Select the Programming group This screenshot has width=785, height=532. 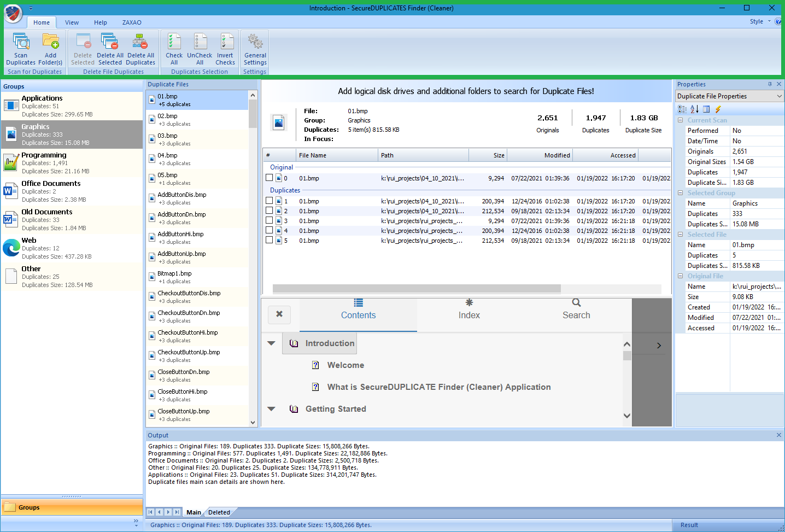(x=72, y=163)
